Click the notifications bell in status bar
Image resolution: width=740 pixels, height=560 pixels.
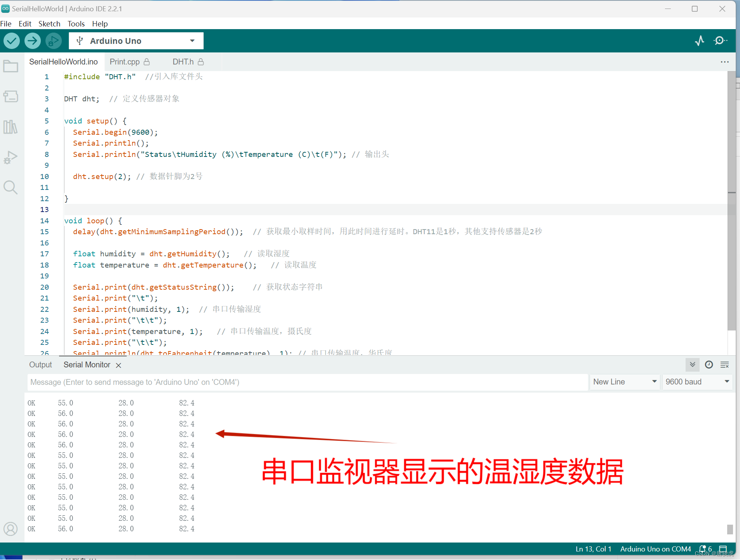coord(703,549)
